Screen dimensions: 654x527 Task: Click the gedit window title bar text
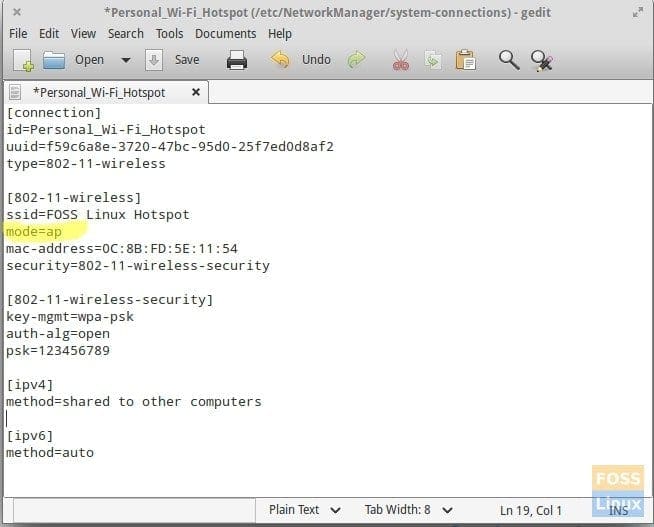[x=327, y=13]
